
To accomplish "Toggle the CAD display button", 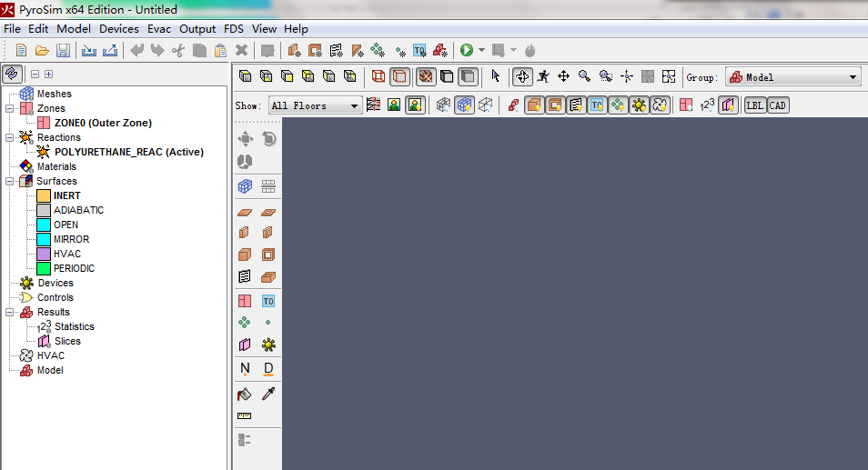I will pos(777,105).
